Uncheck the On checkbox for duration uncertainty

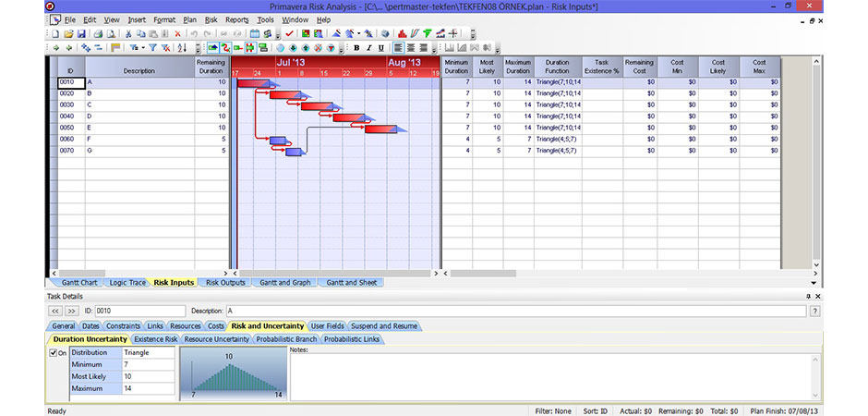[x=53, y=352]
